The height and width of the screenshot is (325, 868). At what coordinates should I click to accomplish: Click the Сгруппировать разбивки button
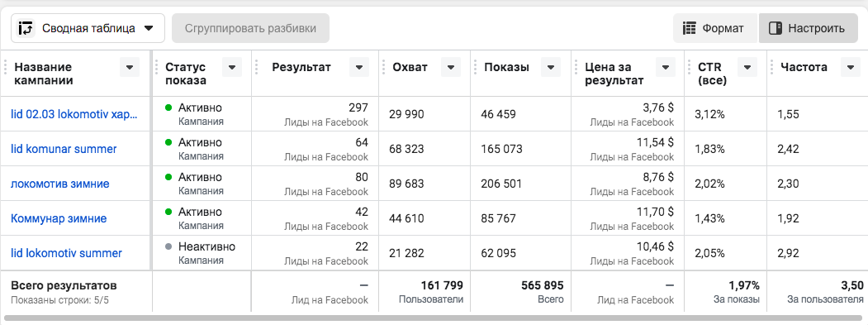(x=250, y=28)
